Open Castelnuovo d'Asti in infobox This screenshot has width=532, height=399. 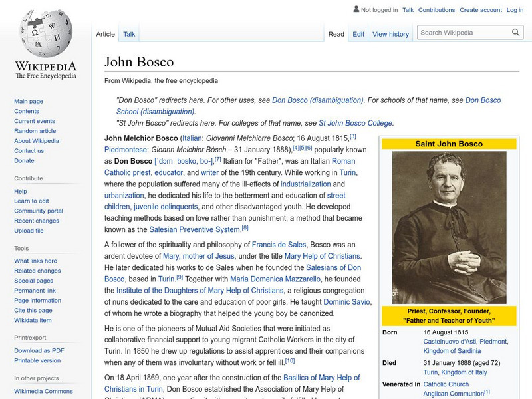click(450, 342)
